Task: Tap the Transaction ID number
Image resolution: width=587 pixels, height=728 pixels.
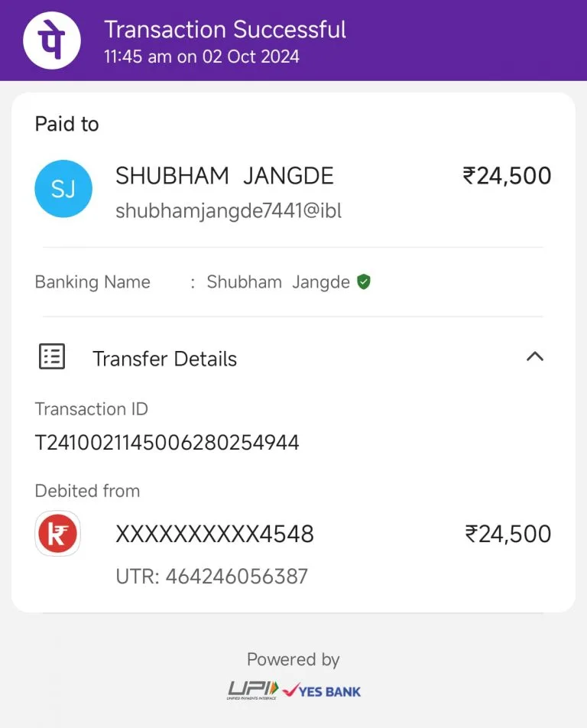Action: click(x=167, y=443)
